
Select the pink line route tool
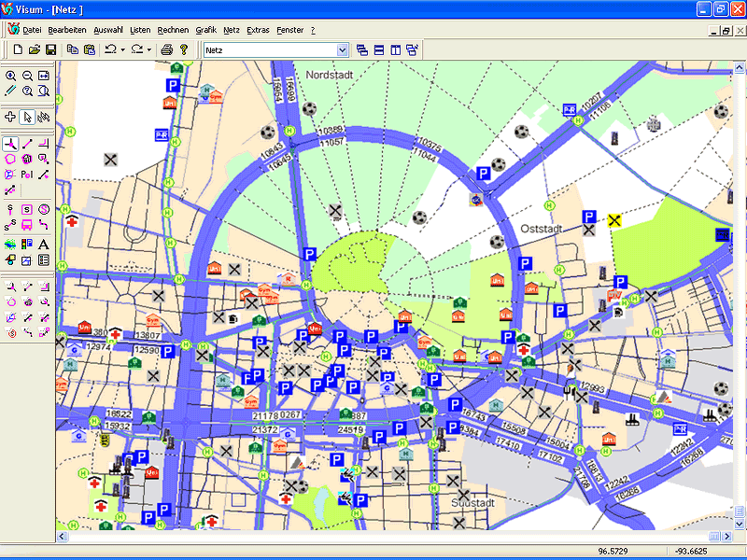click(43, 225)
